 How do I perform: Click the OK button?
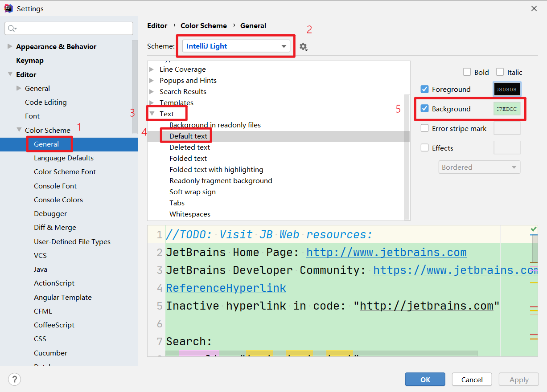(x=425, y=380)
